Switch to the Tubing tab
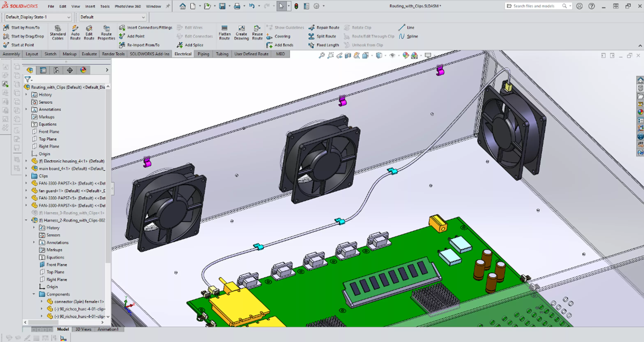This screenshot has width=644, height=342. pos(222,54)
